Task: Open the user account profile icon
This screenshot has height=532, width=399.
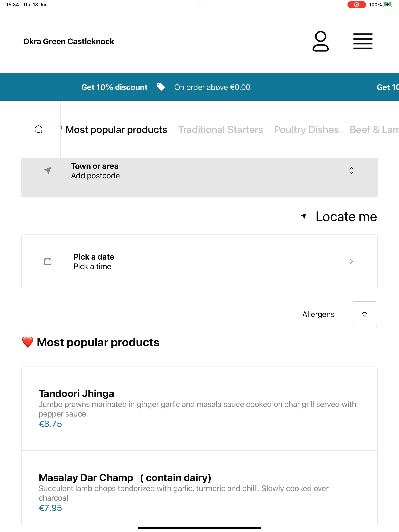Action: point(320,41)
